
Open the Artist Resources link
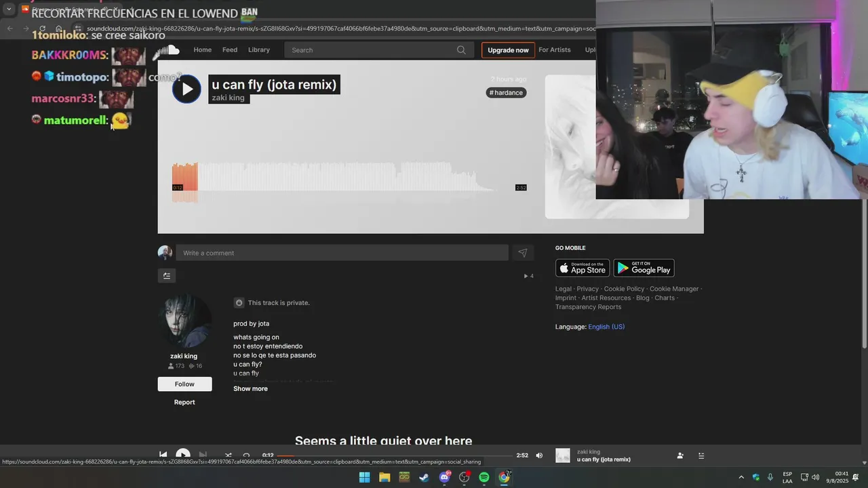606,298
